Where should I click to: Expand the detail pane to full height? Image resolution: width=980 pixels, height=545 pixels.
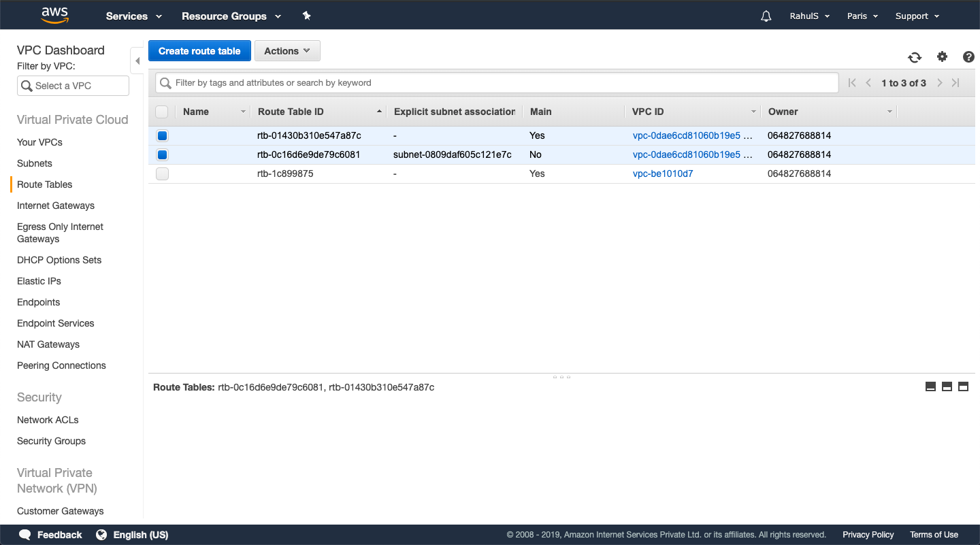coord(963,386)
